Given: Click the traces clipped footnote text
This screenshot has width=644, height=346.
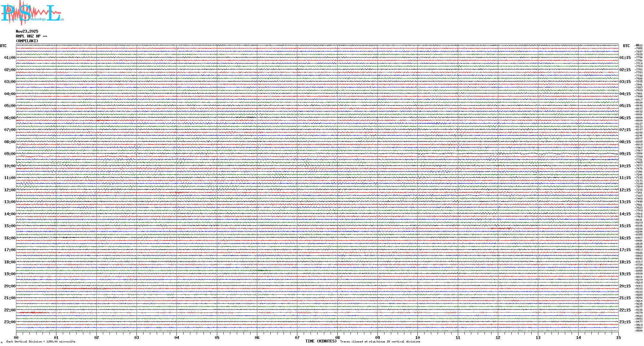Looking at the screenshot, I should [380, 342].
